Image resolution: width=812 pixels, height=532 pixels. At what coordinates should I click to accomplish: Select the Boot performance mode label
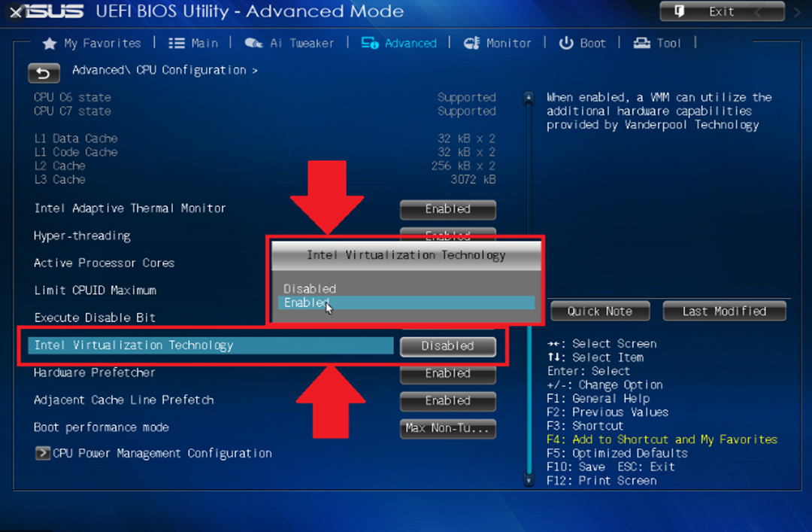(x=101, y=427)
